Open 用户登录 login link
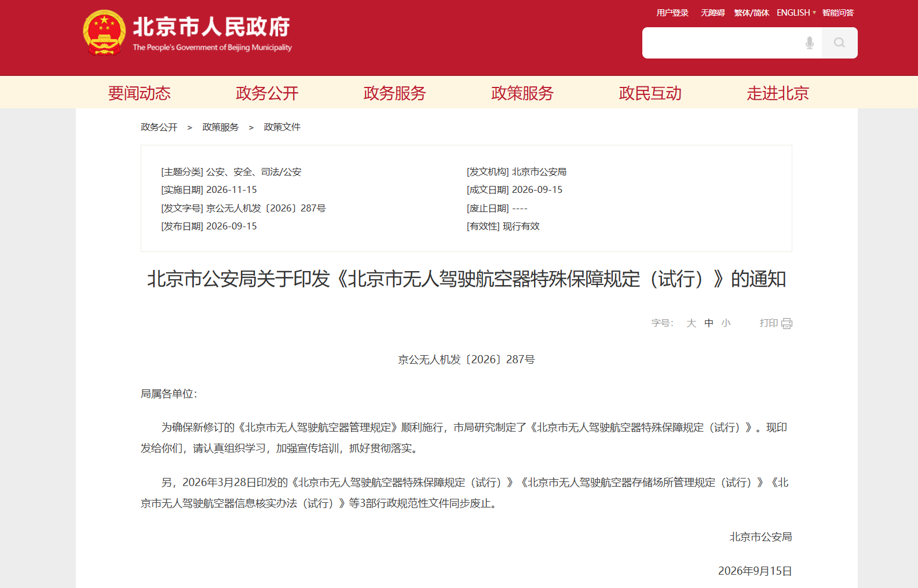The width and height of the screenshot is (918, 588). [x=672, y=13]
